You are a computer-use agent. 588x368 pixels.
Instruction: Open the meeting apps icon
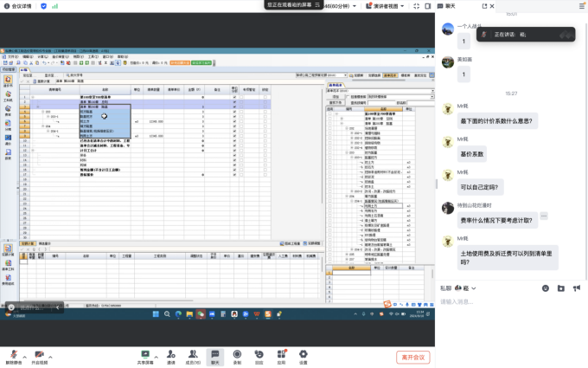pos(281,357)
